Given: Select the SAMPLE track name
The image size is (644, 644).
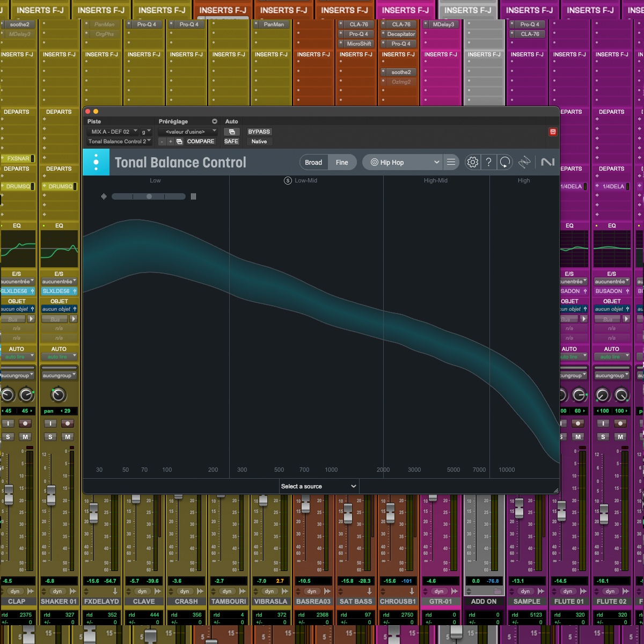Looking at the screenshot, I should tap(527, 602).
